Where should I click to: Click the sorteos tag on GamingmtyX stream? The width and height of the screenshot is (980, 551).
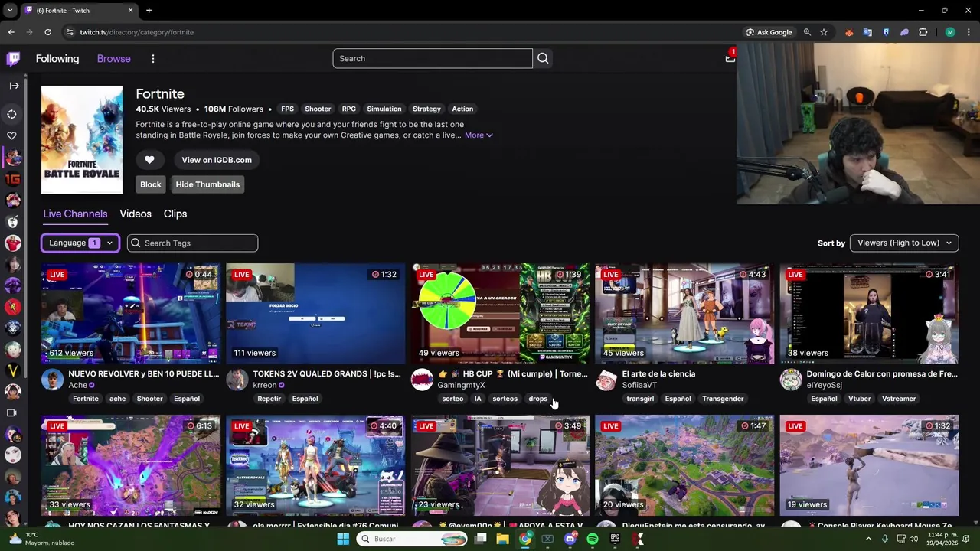coord(505,399)
